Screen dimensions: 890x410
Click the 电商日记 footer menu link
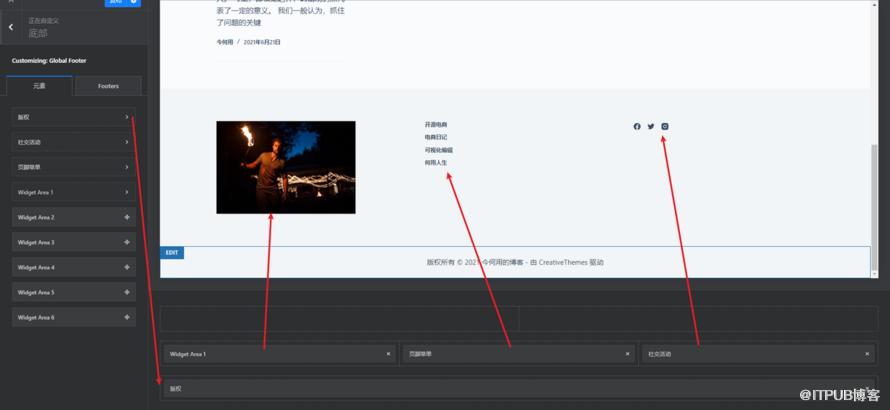tap(436, 137)
